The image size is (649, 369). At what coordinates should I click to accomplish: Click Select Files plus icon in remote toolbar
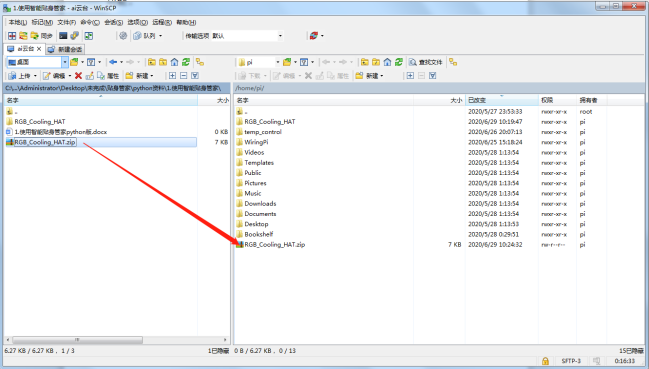point(410,76)
